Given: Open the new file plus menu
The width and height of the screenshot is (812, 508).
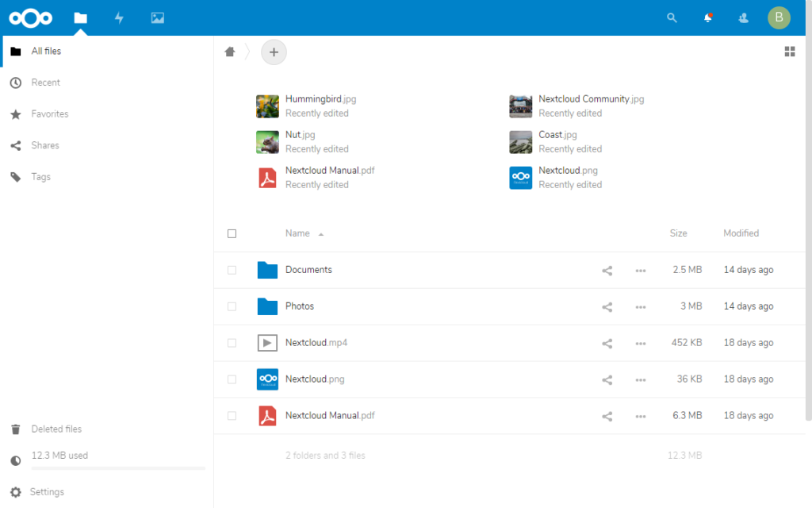Looking at the screenshot, I should [274, 52].
